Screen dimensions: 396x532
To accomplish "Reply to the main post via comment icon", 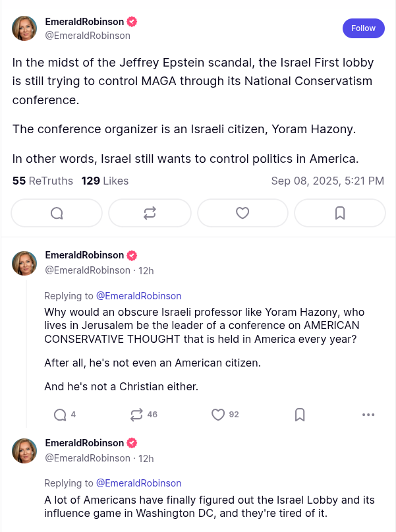I will (x=57, y=213).
